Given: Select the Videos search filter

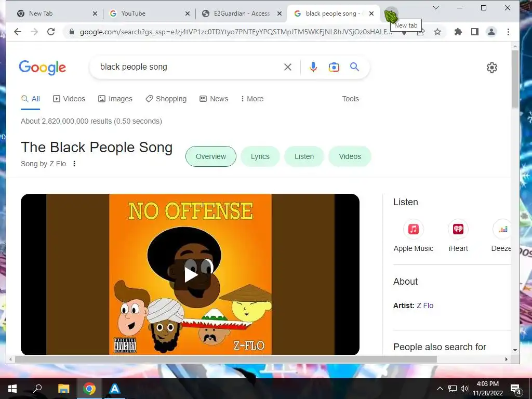Looking at the screenshot, I should click(69, 99).
